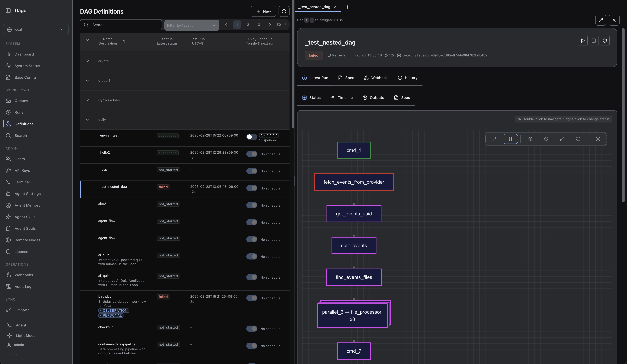The image size is (627, 364).
Task: Open the Timeline tab of the run
Action: coord(342,97)
